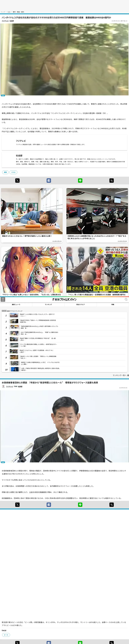Open the 横領 tag
Image resolution: width=129 pixels, height=644 pixels.
click(5, 172)
